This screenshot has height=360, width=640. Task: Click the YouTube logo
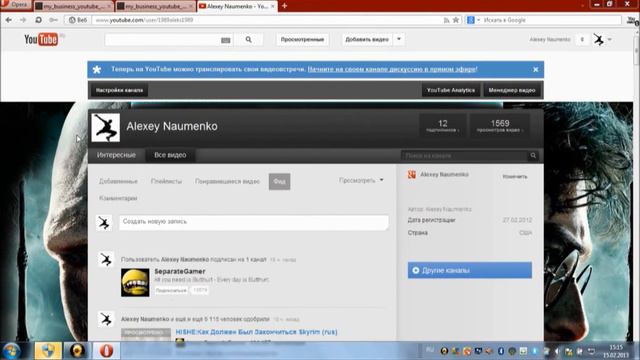(41, 39)
